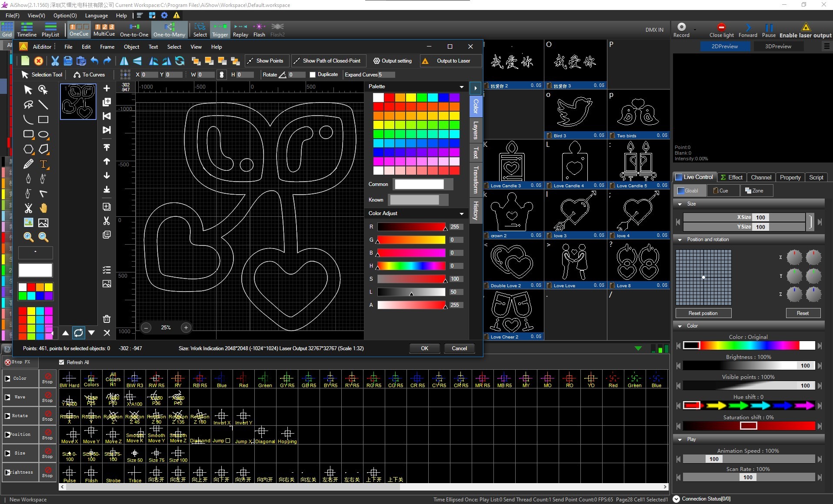
Task: Click the Enable laser output warning icon
Action: pos(805,30)
